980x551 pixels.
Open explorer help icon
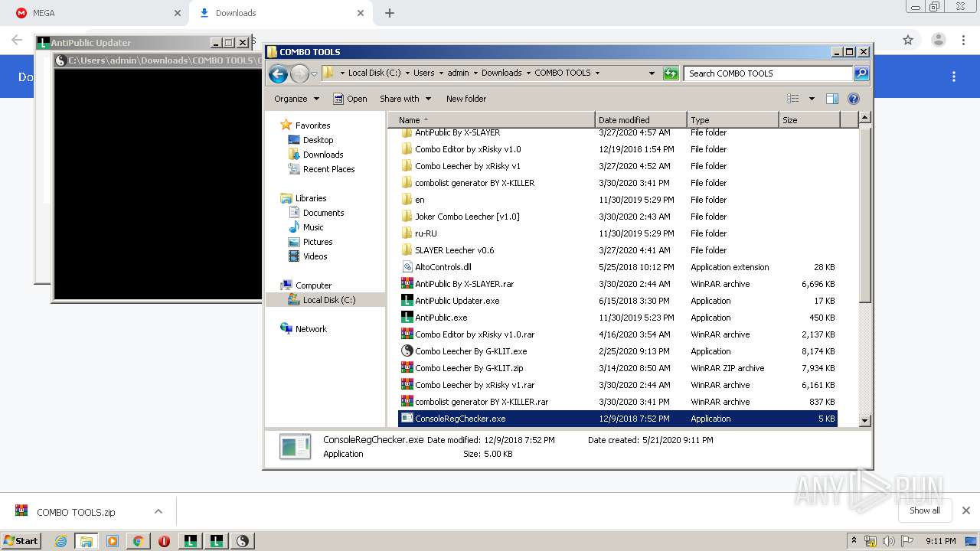pos(854,99)
